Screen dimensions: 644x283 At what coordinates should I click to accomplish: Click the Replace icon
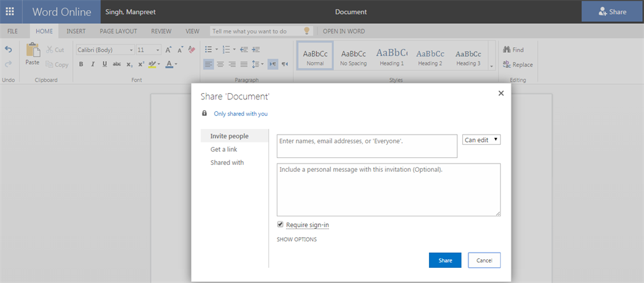(507, 65)
